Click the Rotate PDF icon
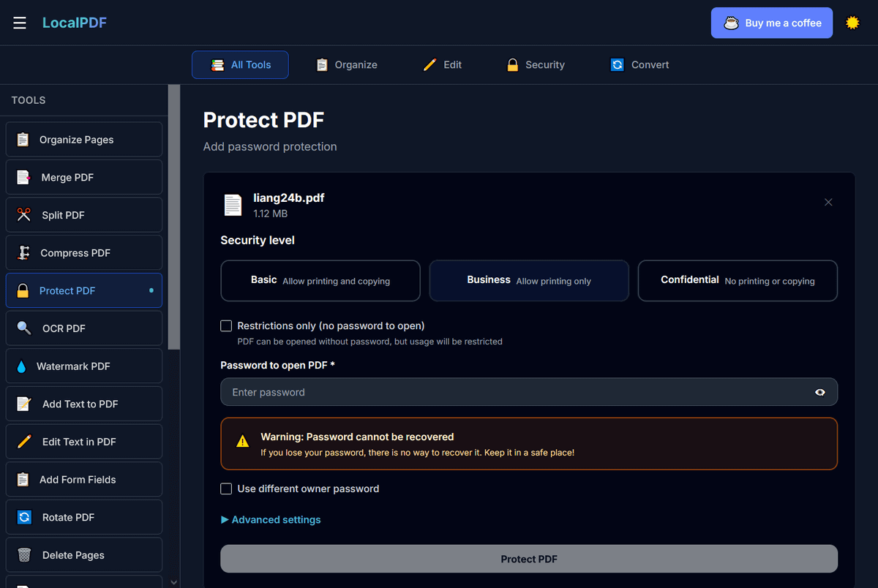The width and height of the screenshot is (878, 588). [24, 517]
